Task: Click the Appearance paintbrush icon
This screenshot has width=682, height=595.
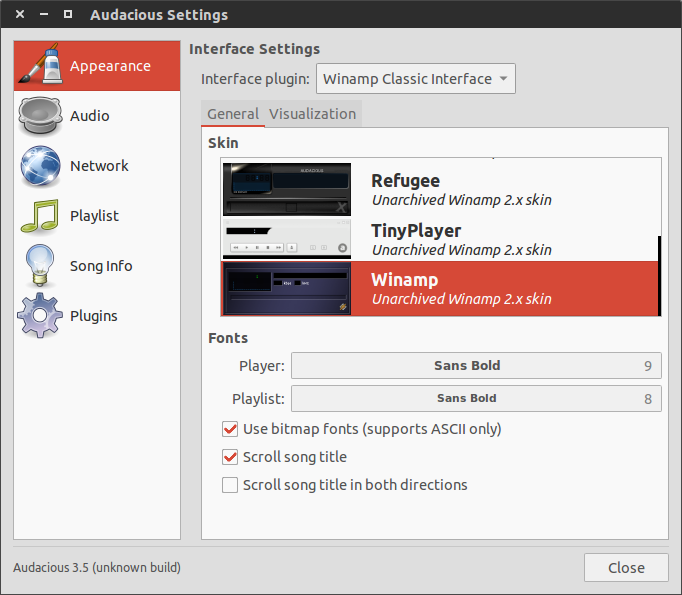Action: pos(40,66)
